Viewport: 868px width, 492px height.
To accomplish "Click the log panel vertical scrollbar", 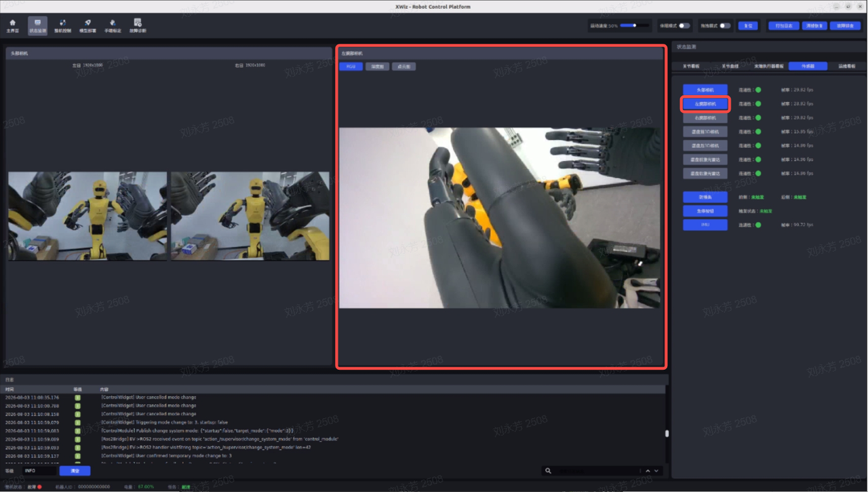I will (667, 433).
